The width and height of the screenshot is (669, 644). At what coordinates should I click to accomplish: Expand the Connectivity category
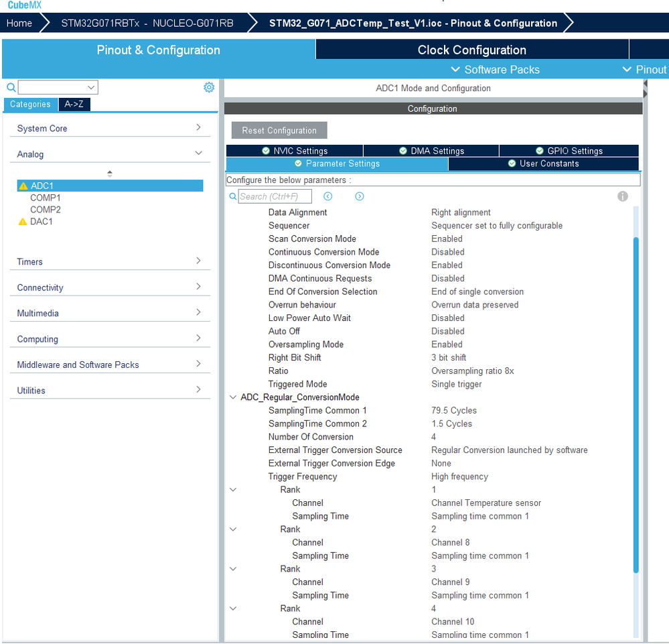(198, 286)
